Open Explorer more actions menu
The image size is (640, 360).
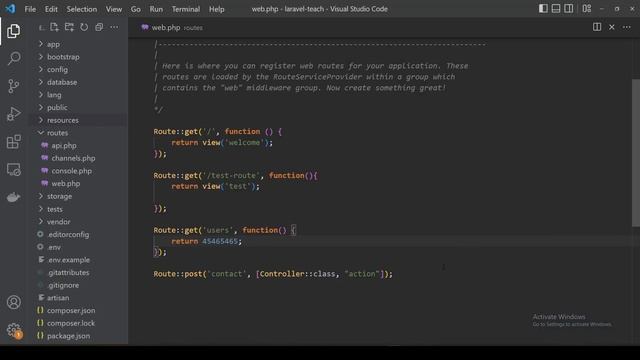pyautogui.click(x=114, y=27)
